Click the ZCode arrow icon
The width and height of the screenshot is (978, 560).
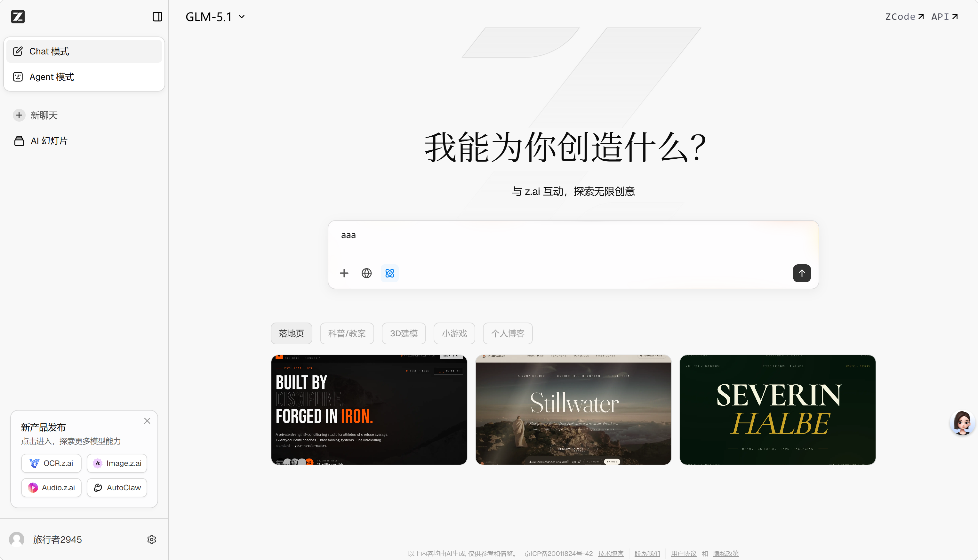(x=921, y=17)
